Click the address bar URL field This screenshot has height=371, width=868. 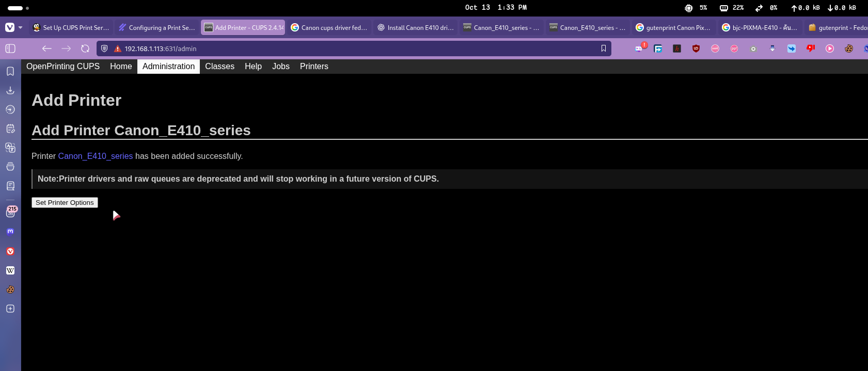point(351,49)
